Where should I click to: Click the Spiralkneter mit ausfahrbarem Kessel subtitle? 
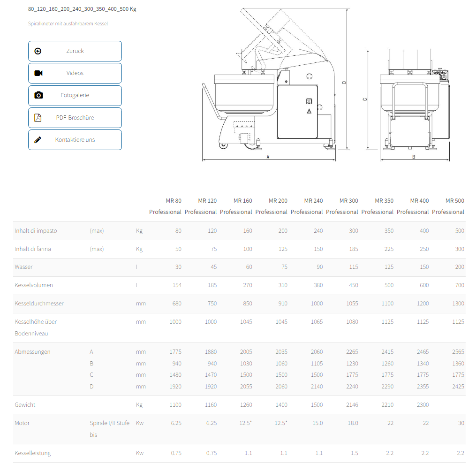68,23
